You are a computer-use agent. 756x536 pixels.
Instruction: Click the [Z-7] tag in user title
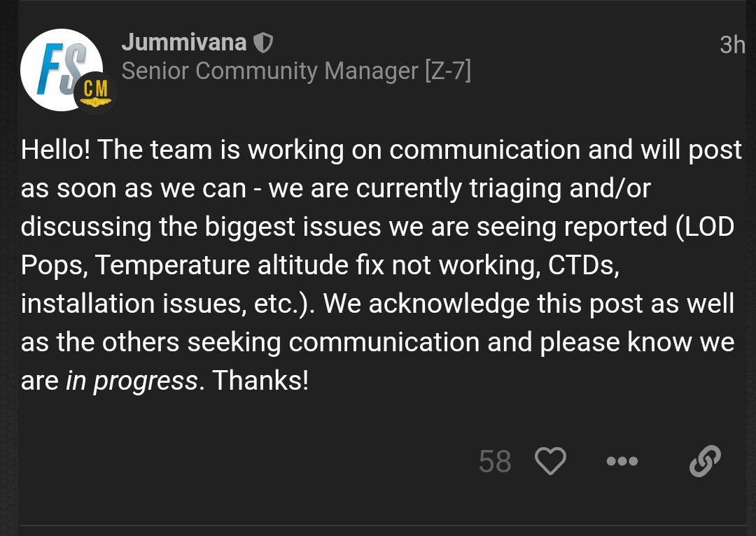(x=448, y=71)
